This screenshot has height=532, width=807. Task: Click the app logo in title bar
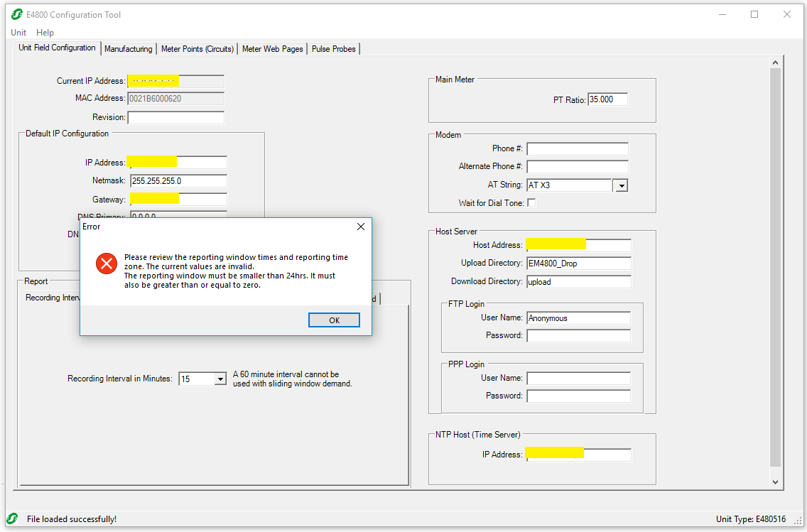[x=17, y=14]
